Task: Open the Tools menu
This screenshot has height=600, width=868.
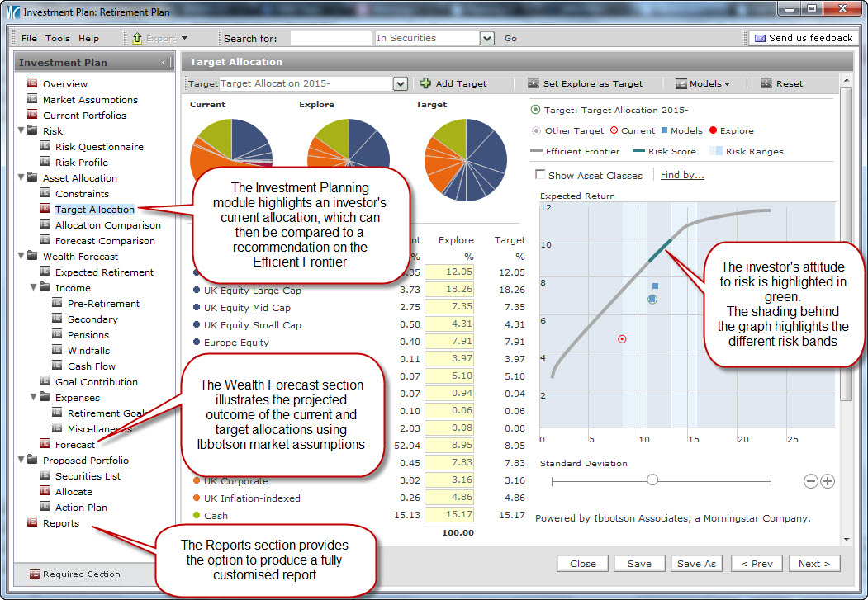Action: 58,38
